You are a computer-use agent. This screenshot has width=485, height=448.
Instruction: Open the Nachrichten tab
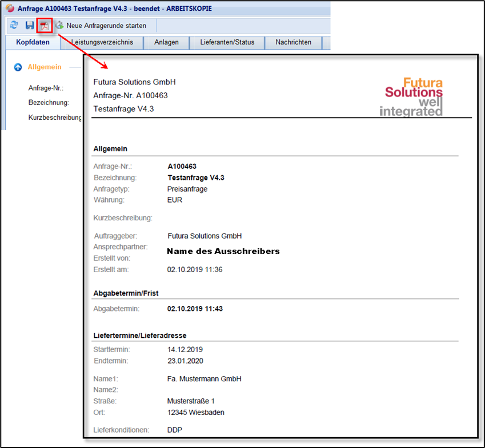tap(293, 42)
